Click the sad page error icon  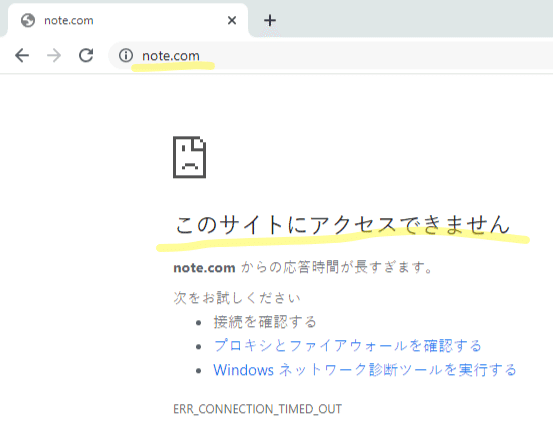point(190,157)
